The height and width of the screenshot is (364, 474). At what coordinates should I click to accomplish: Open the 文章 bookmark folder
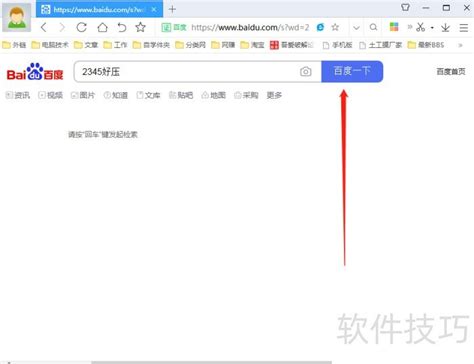pos(86,45)
